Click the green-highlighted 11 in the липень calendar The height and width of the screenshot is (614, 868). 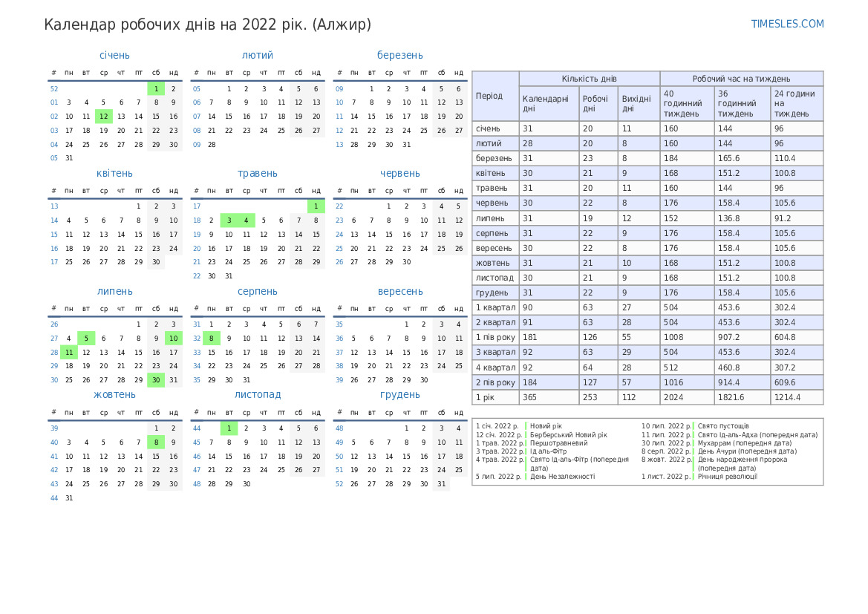point(68,352)
